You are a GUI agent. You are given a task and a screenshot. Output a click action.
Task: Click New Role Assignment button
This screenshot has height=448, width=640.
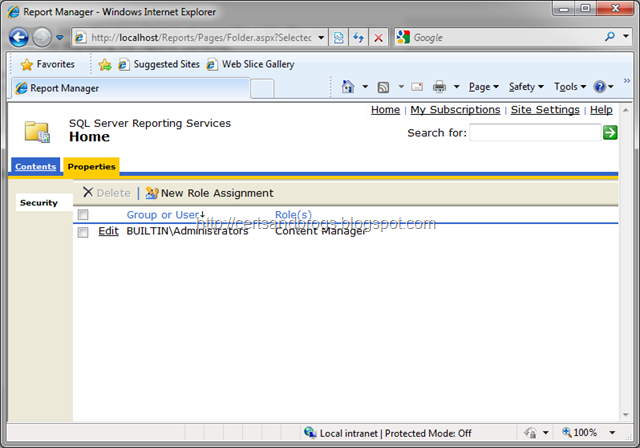click(x=209, y=193)
